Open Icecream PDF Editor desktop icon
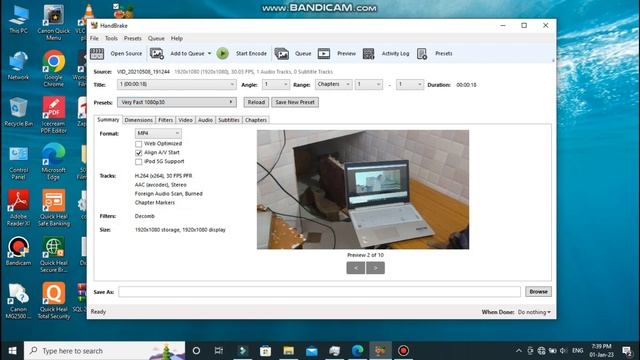 click(53, 115)
